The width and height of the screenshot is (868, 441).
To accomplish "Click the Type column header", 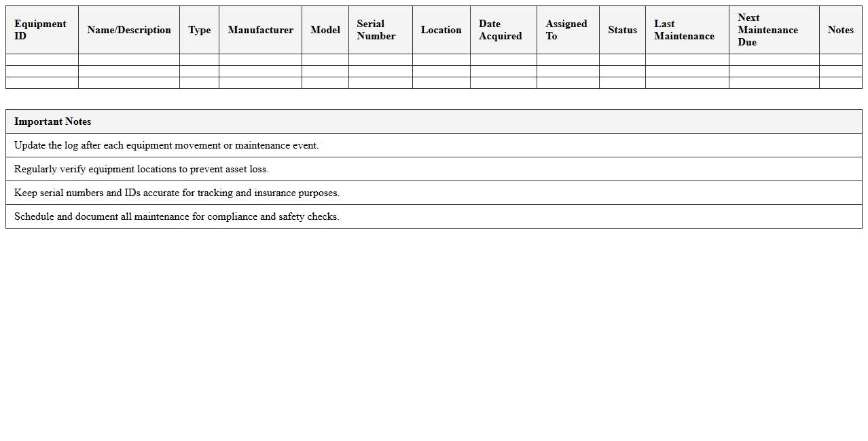I will [x=199, y=30].
